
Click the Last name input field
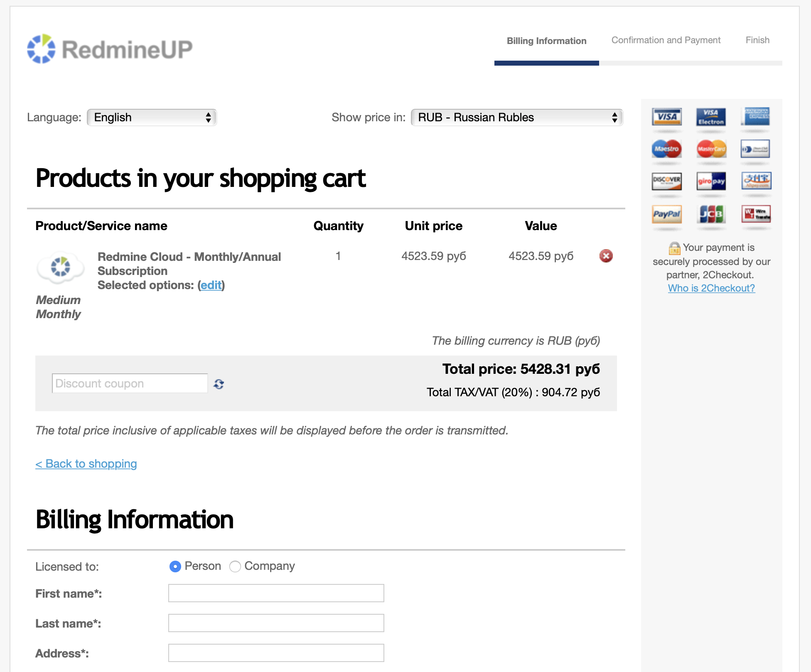(276, 623)
